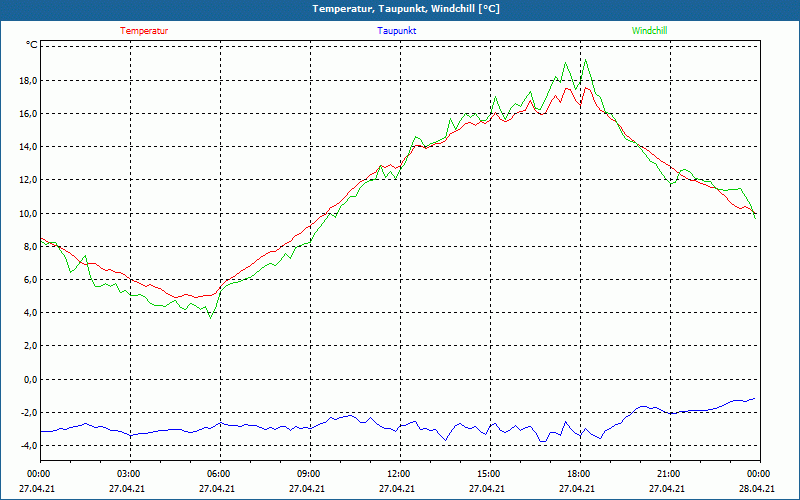This screenshot has height=500, width=800.
Task: Click the 10,0 y-axis value
Action: (x=28, y=213)
